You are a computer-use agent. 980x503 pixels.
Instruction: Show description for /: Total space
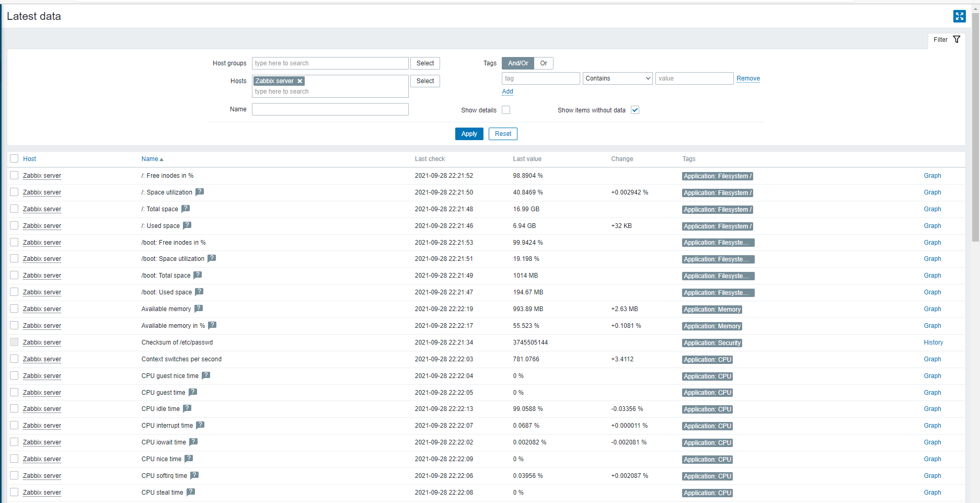(186, 209)
